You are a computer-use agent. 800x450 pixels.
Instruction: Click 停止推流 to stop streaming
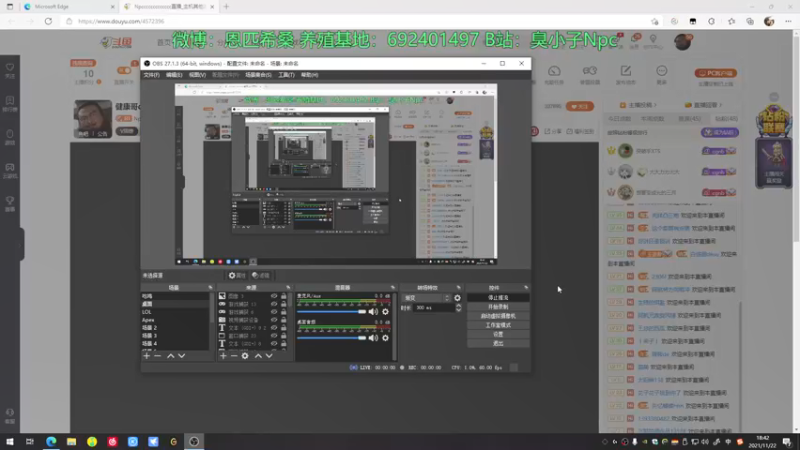click(x=498, y=297)
